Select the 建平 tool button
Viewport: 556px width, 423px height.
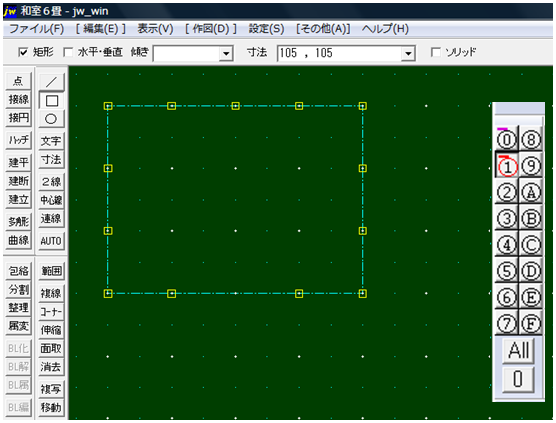pyautogui.click(x=18, y=162)
